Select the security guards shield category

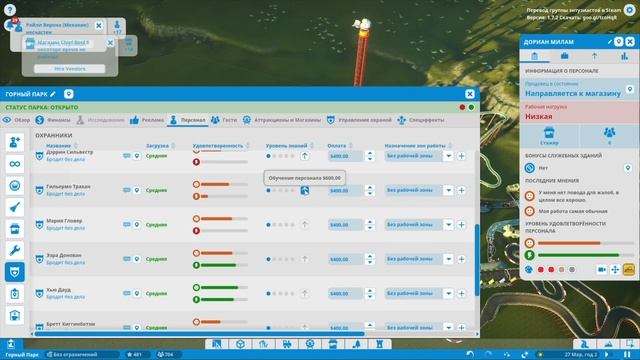tap(15, 272)
